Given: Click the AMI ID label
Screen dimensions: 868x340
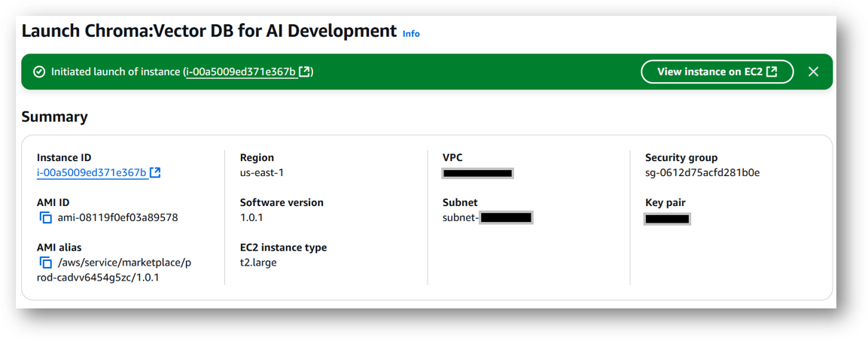Looking at the screenshot, I should coord(53,202).
